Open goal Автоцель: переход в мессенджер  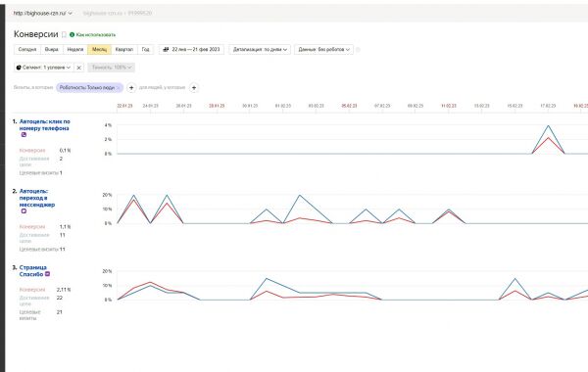pos(37,198)
